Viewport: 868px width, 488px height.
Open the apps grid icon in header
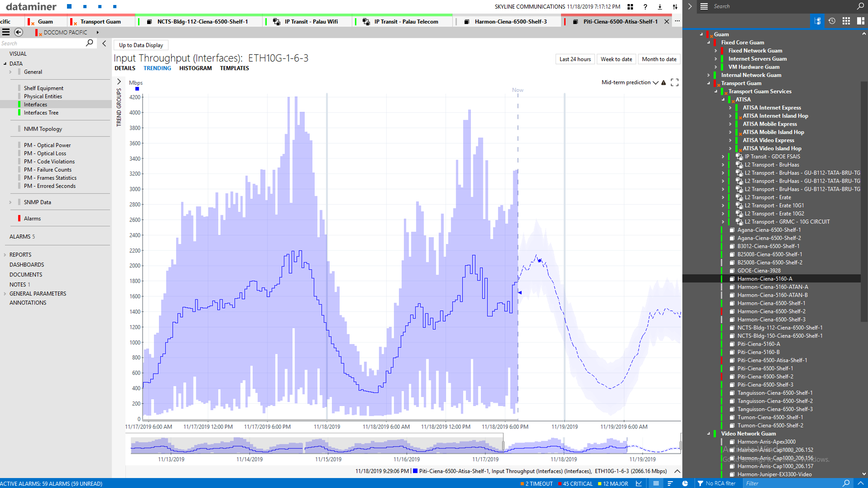[x=630, y=7]
